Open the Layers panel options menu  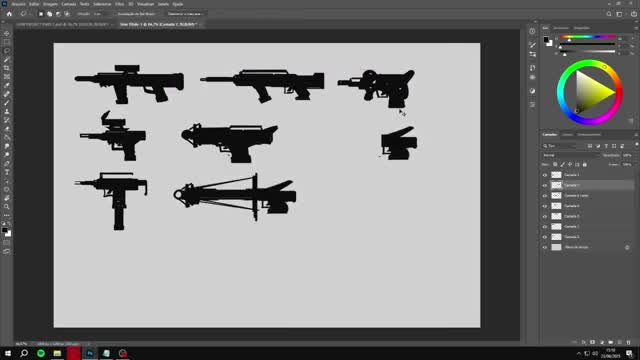(636, 134)
